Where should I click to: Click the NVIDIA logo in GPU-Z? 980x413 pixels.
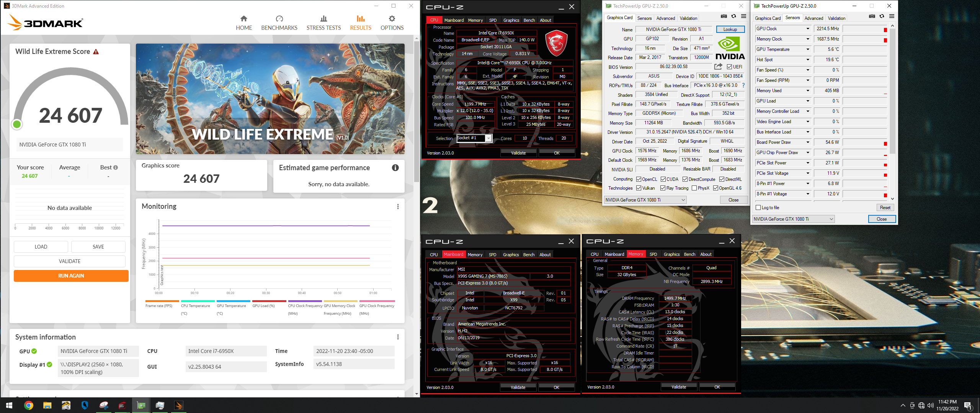(x=730, y=48)
